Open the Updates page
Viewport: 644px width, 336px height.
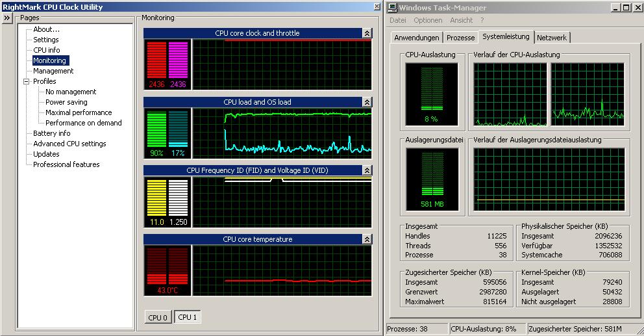46,154
